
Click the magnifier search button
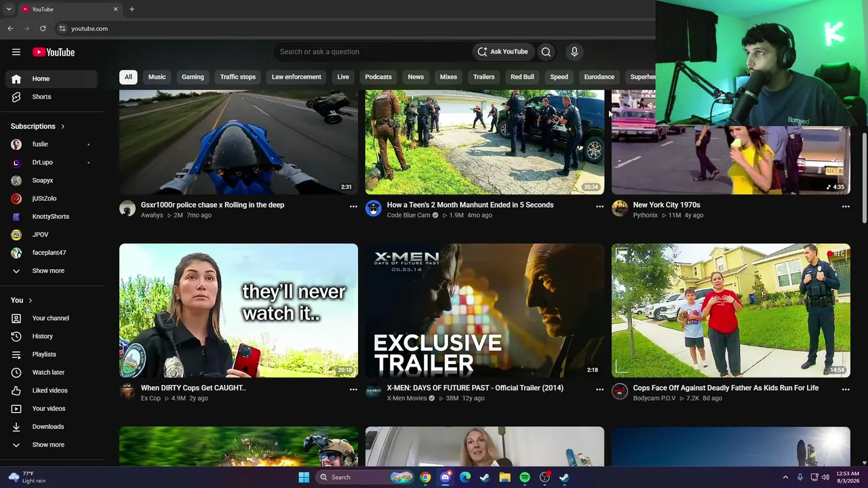tap(546, 52)
